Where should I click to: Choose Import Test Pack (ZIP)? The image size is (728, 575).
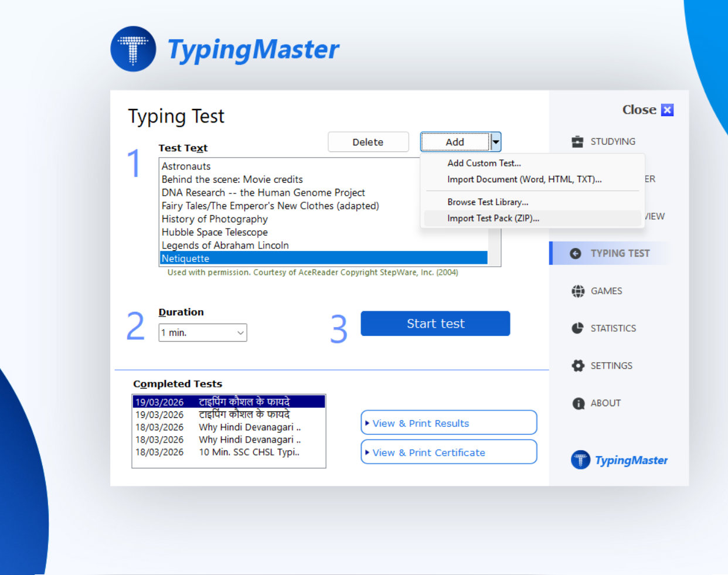[493, 218]
